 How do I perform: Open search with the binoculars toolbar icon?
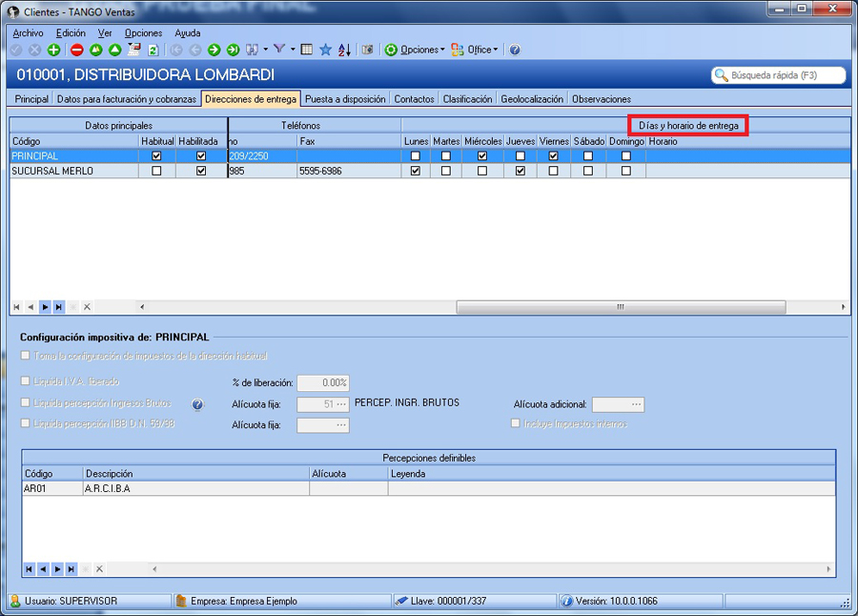click(252, 50)
